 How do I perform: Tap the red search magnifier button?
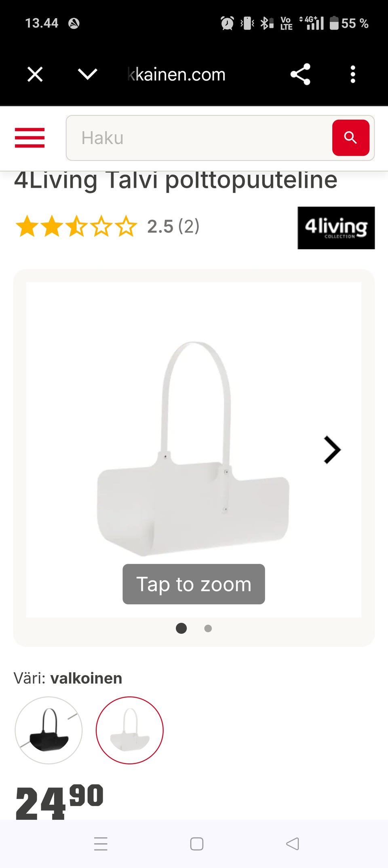click(350, 138)
